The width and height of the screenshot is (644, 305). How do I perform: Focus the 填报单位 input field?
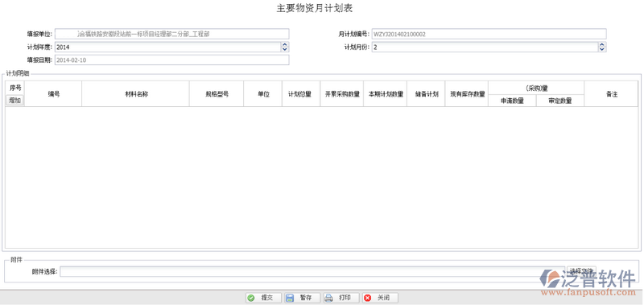point(172,34)
